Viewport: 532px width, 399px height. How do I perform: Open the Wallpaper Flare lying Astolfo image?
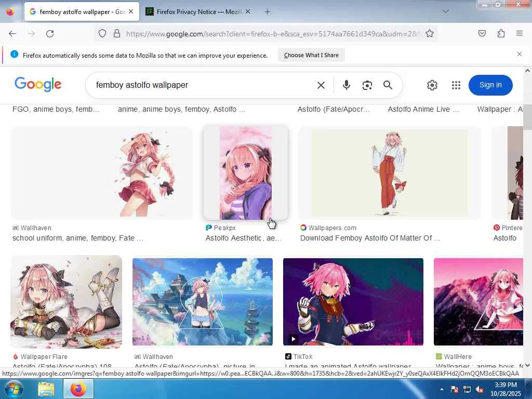coord(66,302)
